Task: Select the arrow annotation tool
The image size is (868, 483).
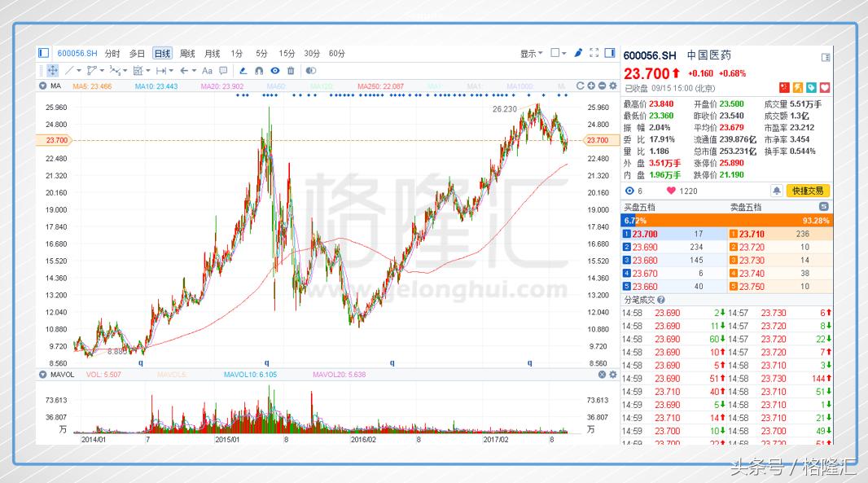Action: (x=184, y=70)
